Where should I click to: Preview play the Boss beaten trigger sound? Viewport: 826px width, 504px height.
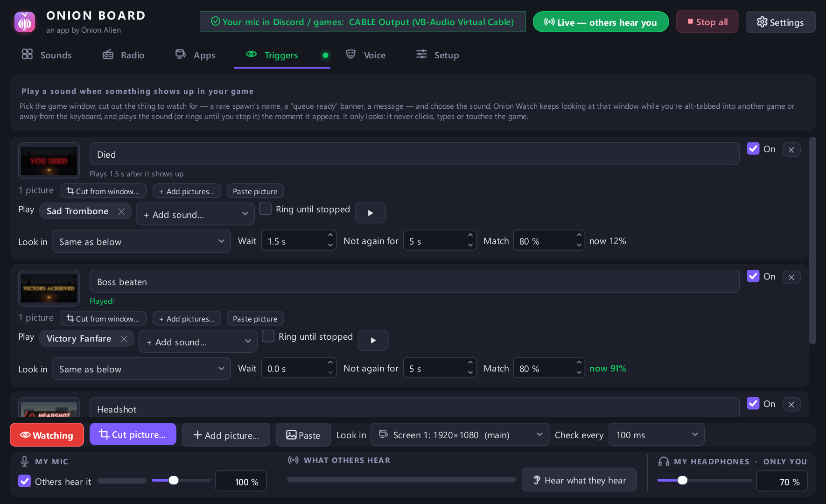click(373, 340)
